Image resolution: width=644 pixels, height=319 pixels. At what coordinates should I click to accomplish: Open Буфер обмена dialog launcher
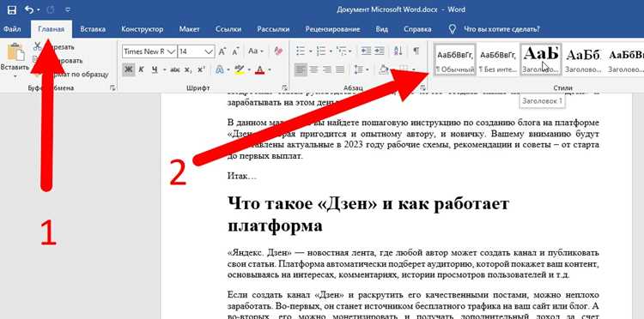click(x=113, y=87)
